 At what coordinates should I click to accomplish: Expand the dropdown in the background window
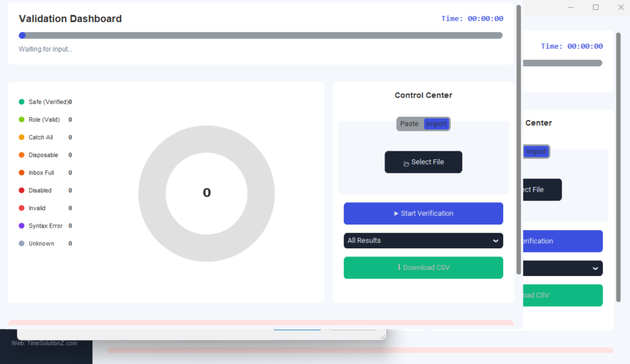(594, 269)
